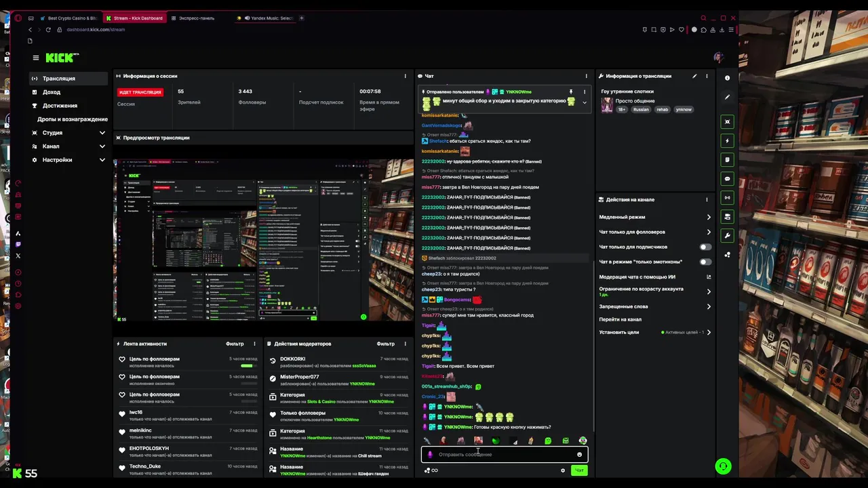Open a new browser tab with plus button
The image size is (868, 488).
(302, 18)
